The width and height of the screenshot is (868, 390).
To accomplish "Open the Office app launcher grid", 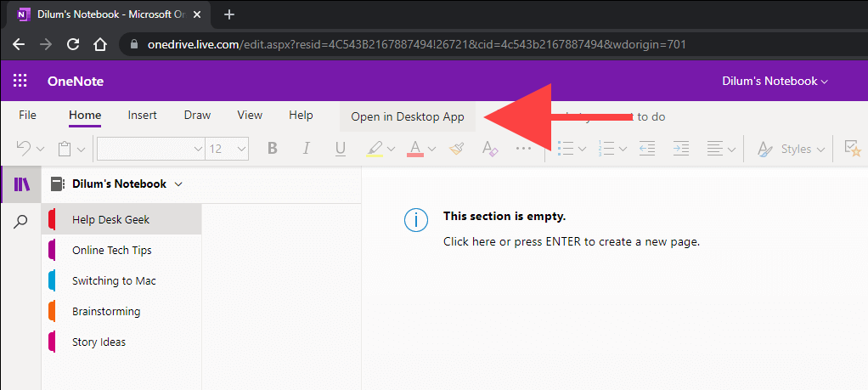I will pos(20,81).
